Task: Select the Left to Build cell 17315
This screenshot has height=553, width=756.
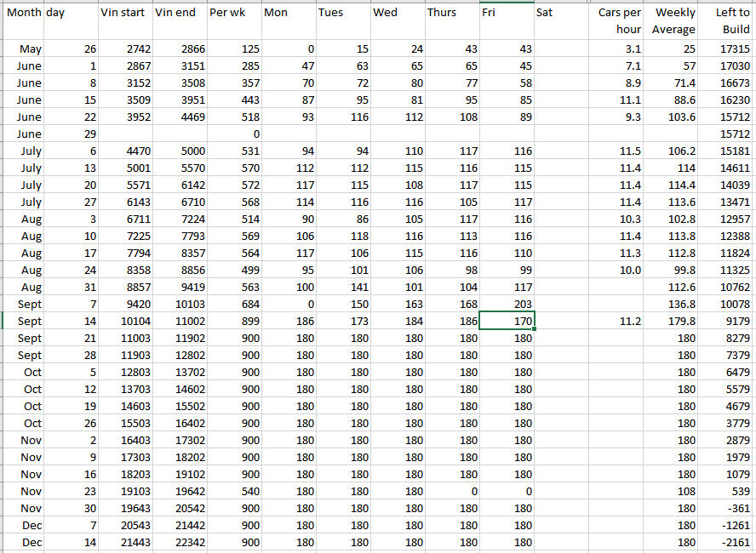Action: 726,49
